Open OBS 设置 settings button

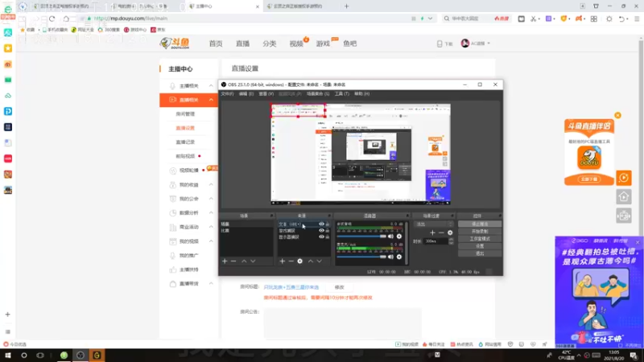pyautogui.click(x=480, y=246)
